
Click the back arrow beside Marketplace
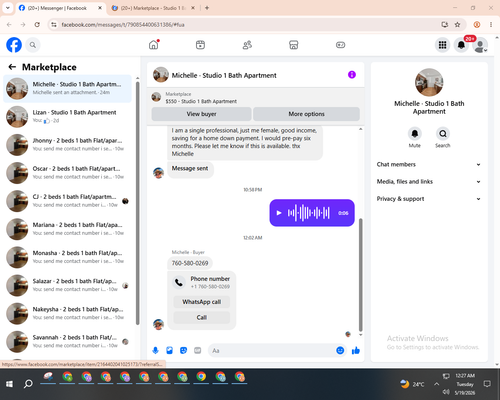click(12, 67)
